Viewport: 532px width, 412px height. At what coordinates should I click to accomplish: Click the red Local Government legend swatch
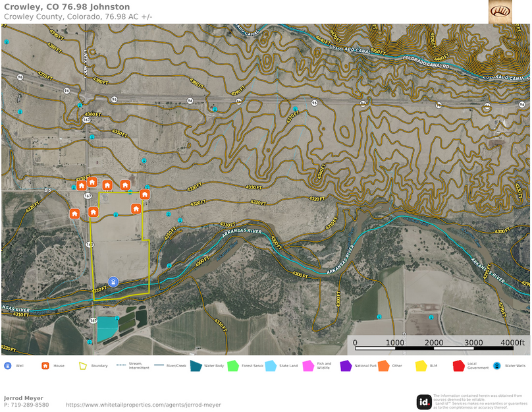(459, 365)
